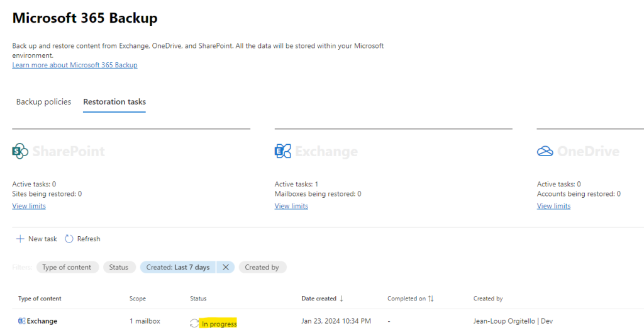Click the Refresh button label
The image size is (644, 330).
(x=89, y=239)
